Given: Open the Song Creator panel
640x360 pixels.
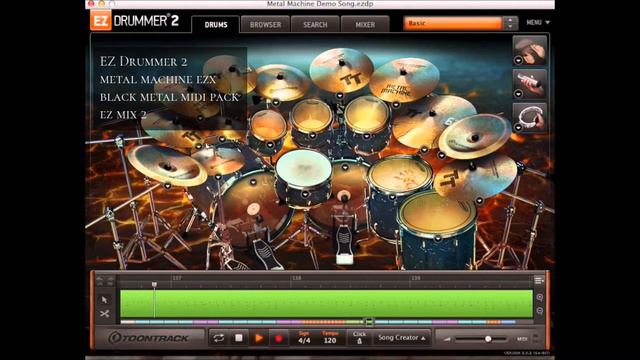Looking at the screenshot, I should pos(402,338).
